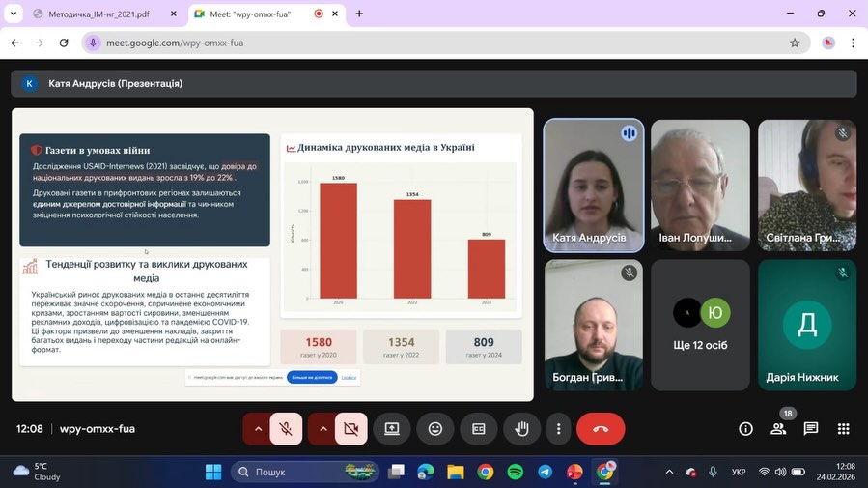Open the emoji reactions icon
Image resolution: width=868 pixels, height=488 pixels.
[x=435, y=429]
